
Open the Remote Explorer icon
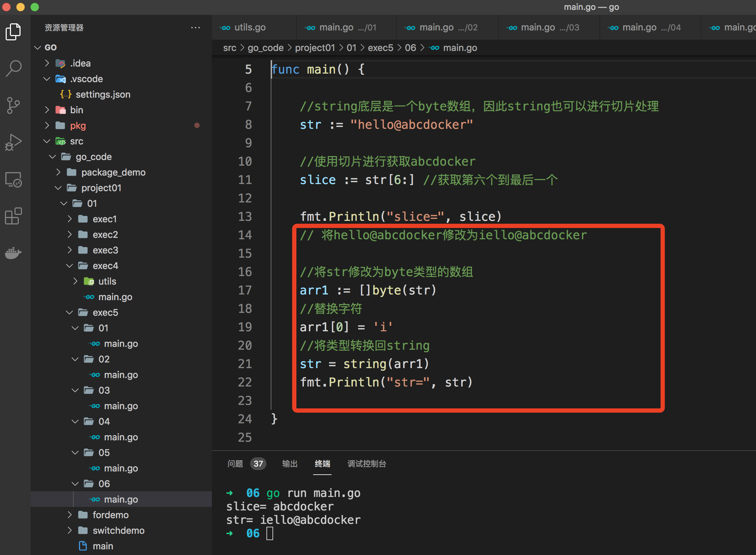(x=13, y=179)
